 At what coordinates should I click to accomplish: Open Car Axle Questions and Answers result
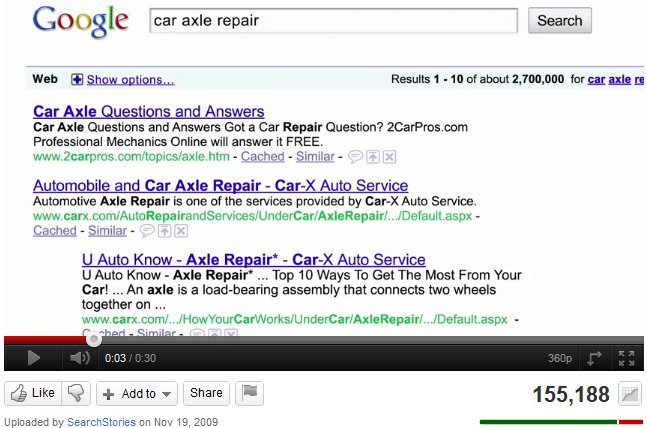coord(149,111)
